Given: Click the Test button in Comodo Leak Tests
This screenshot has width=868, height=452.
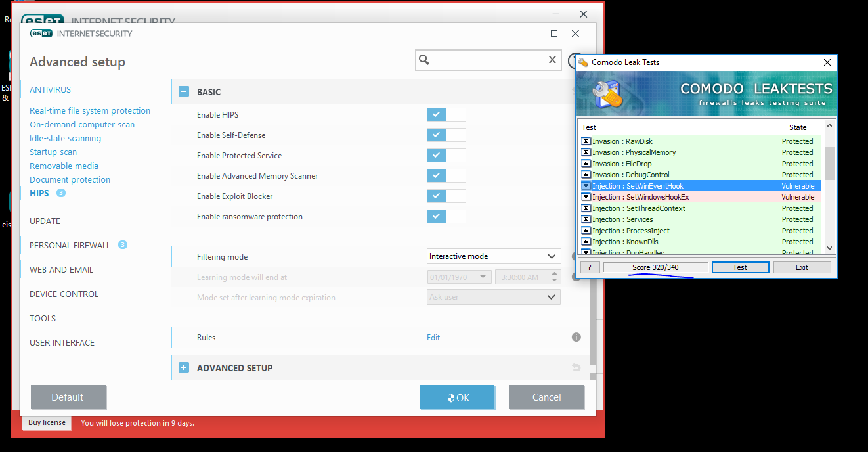Looking at the screenshot, I should (x=740, y=267).
